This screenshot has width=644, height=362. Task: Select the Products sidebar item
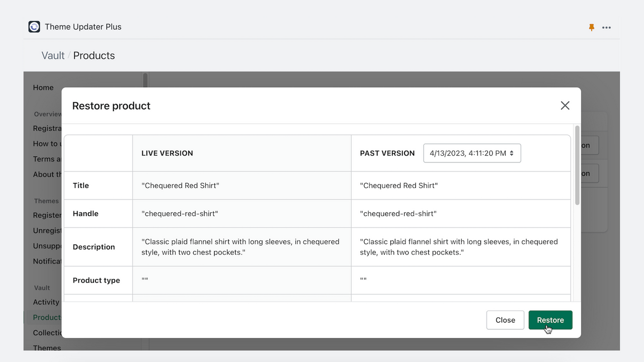(47, 317)
